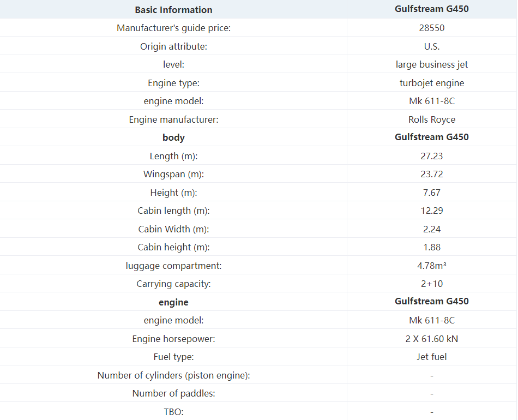
Task: Select the bold body section header
Action: [173, 137]
